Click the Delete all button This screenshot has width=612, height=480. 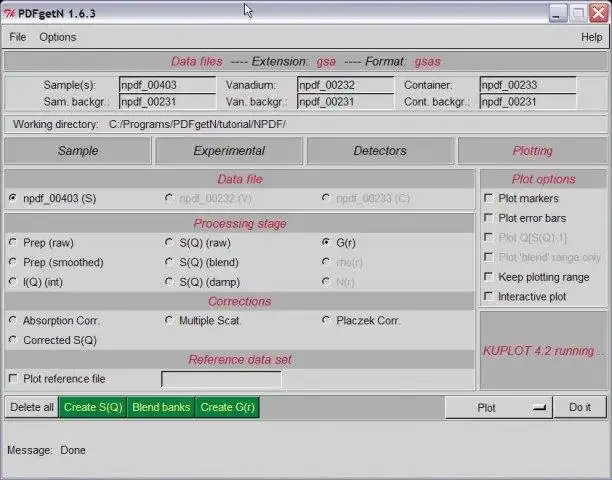point(32,407)
